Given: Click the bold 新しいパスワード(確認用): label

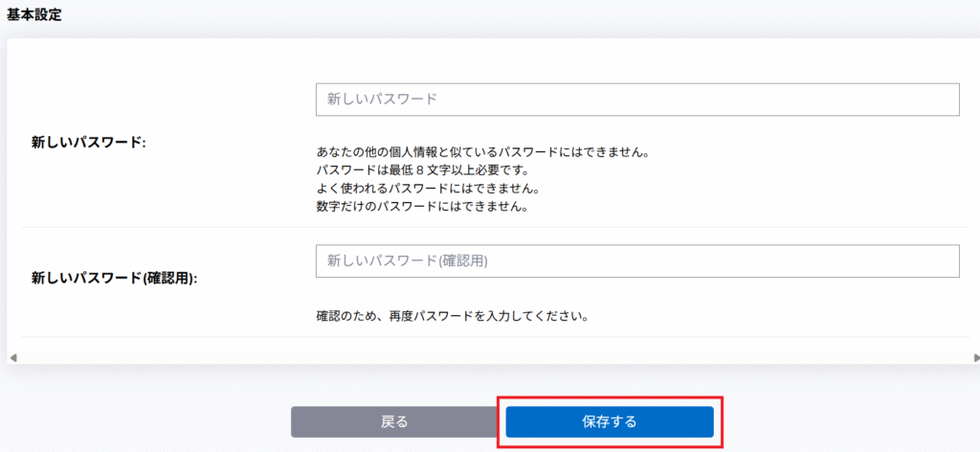Looking at the screenshot, I should (x=121, y=278).
